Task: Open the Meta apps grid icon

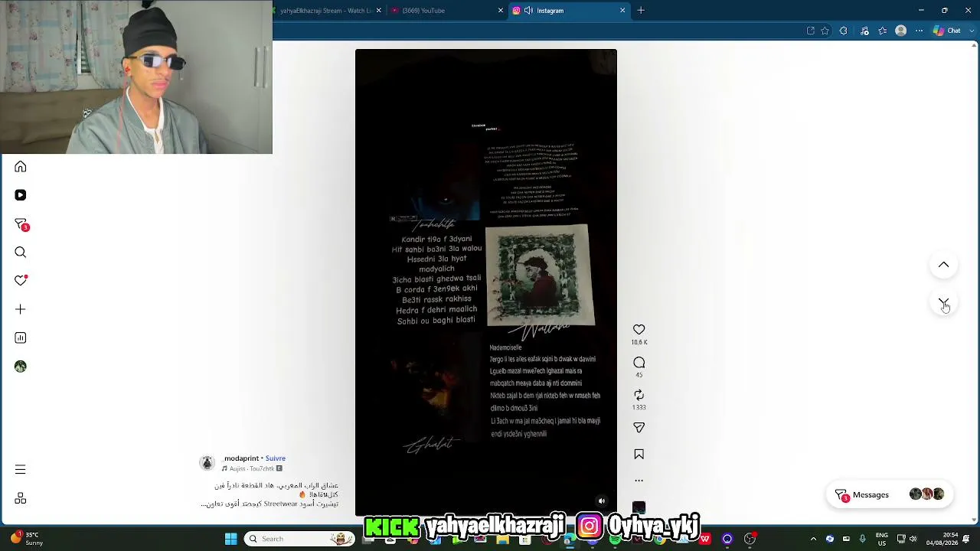Action: pos(21,498)
